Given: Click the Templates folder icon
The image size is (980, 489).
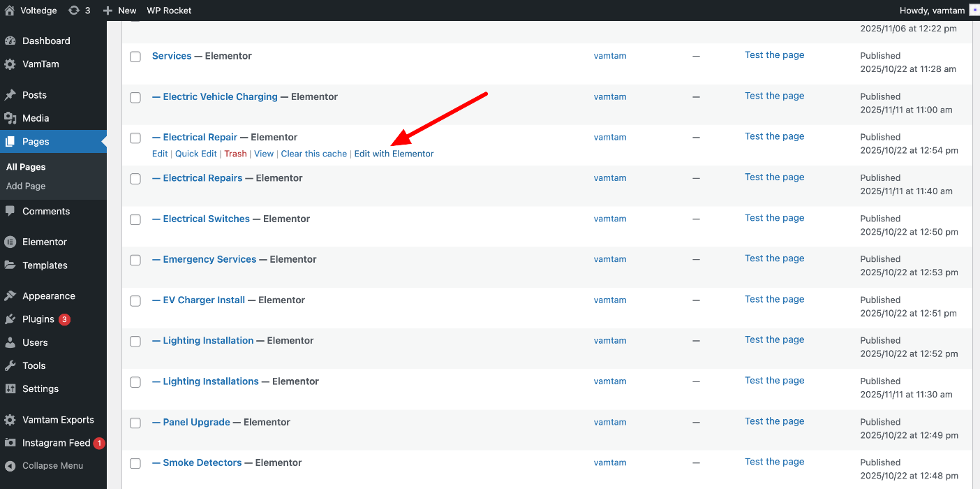Looking at the screenshot, I should (x=10, y=265).
